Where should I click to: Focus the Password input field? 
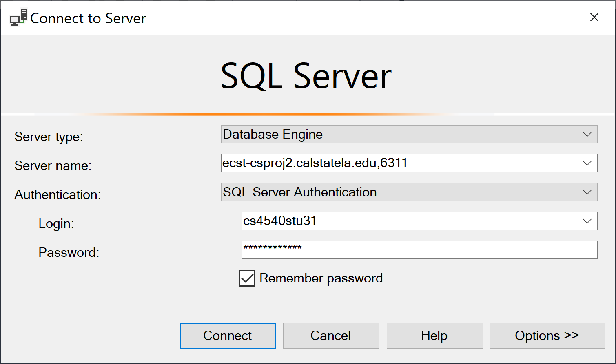click(x=419, y=250)
